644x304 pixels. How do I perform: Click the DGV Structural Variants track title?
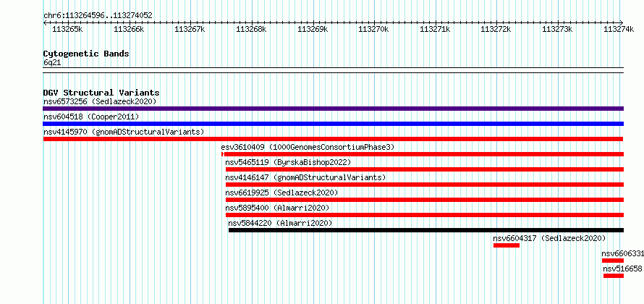(x=101, y=93)
